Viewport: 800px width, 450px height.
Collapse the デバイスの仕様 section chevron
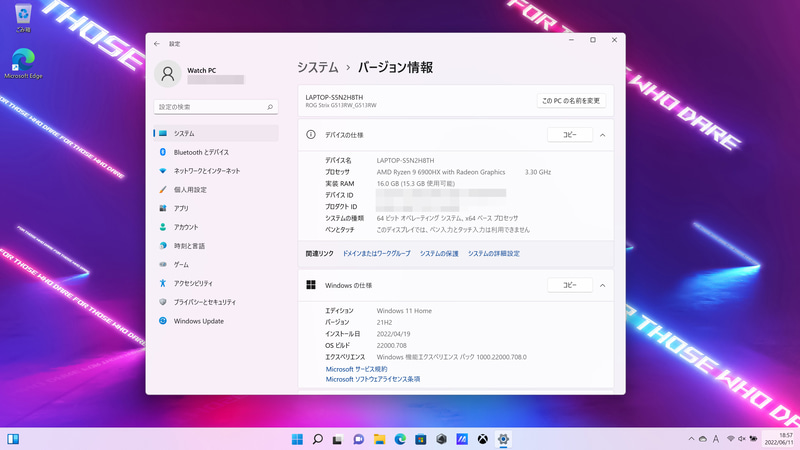pyautogui.click(x=603, y=135)
